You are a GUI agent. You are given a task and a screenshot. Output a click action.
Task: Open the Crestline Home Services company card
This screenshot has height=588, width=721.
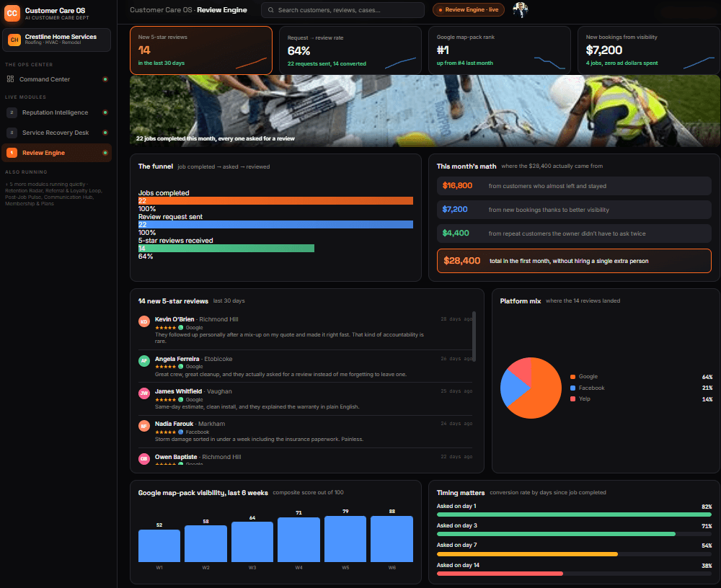point(56,40)
